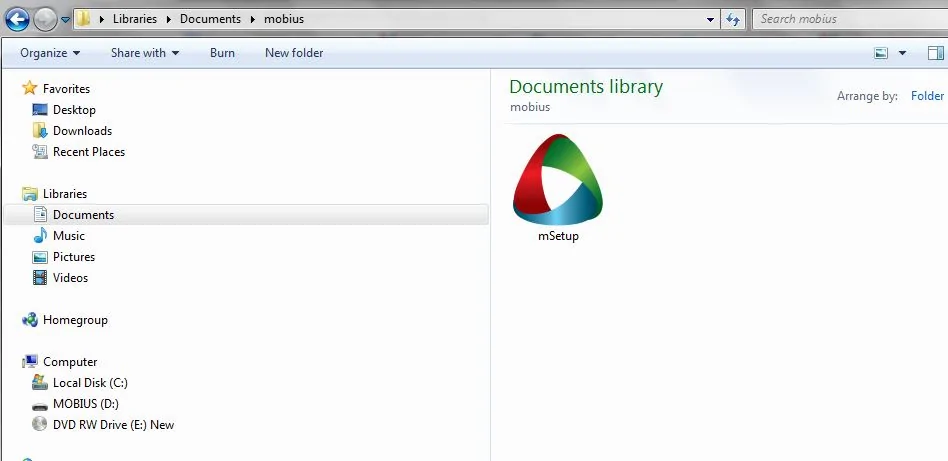948x461 pixels.
Task: Select mobius in the address breadcrumb
Action: pos(284,19)
